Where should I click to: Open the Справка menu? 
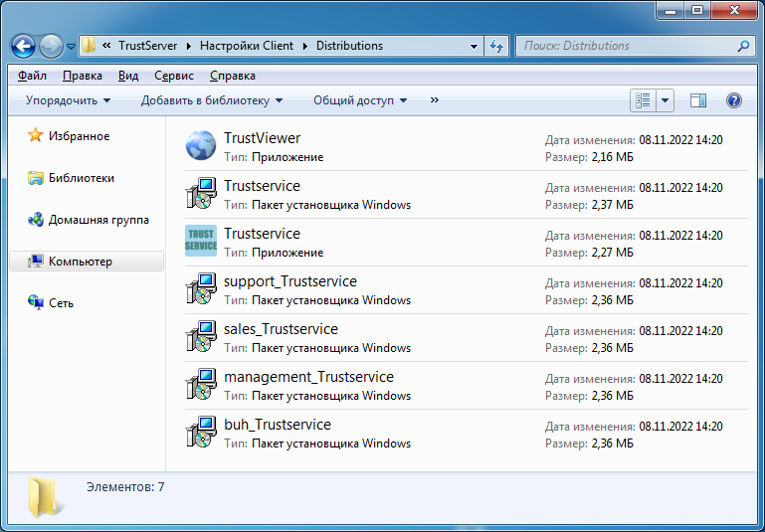232,76
